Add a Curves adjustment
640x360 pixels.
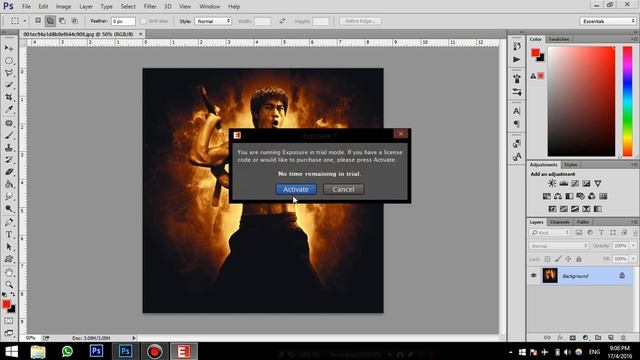point(575,183)
